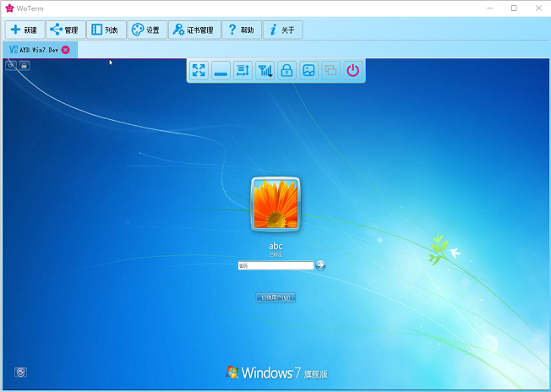
Task: Toggle the 列表 (List) panel view
Action: point(106,30)
